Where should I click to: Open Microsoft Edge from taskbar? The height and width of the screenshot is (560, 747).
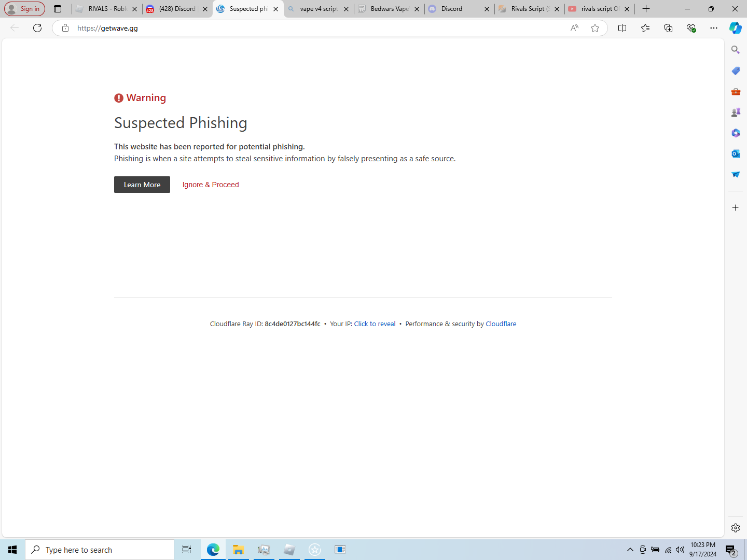(213, 550)
